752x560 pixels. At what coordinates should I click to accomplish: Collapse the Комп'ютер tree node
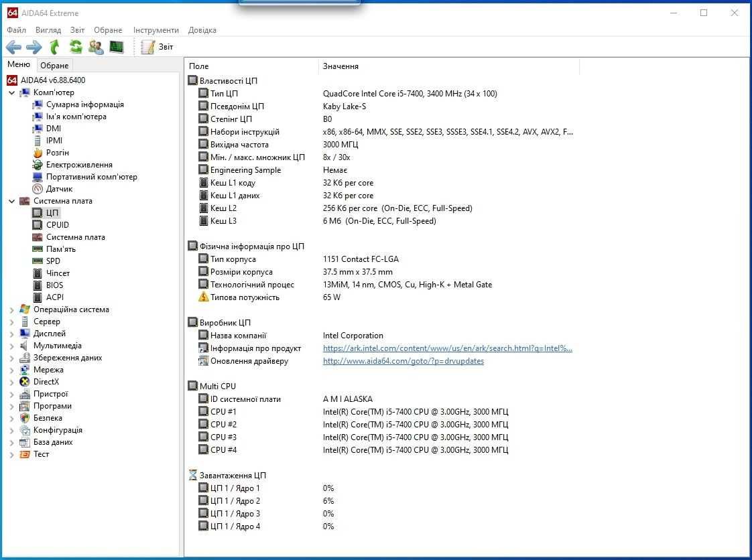[x=12, y=92]
